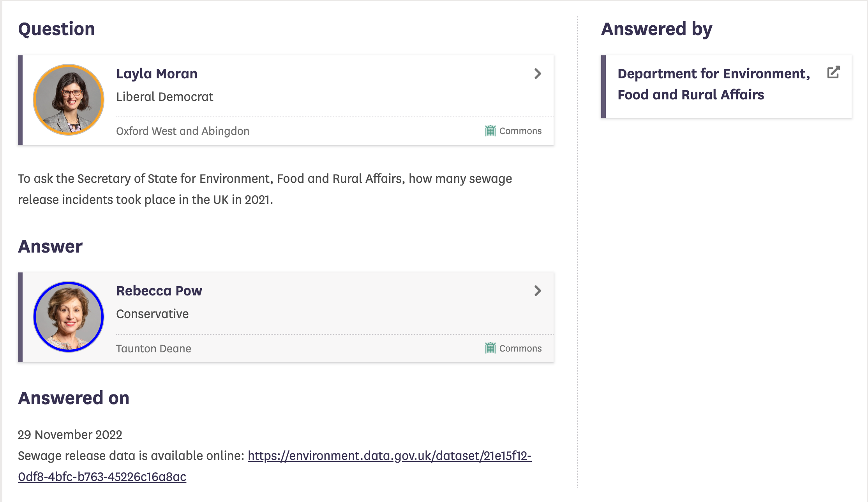
Task: Click the Layla Moran name heading
Action: pos(157,74)
